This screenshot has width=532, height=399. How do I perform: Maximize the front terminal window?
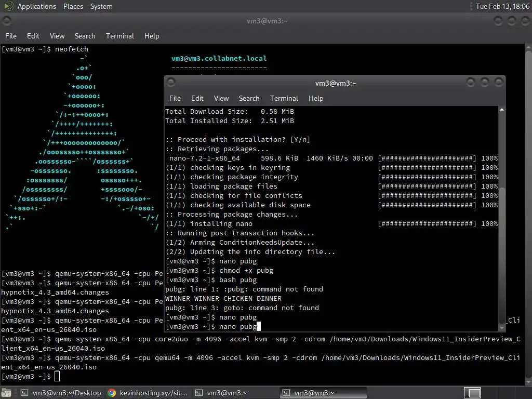click(485, 82)
